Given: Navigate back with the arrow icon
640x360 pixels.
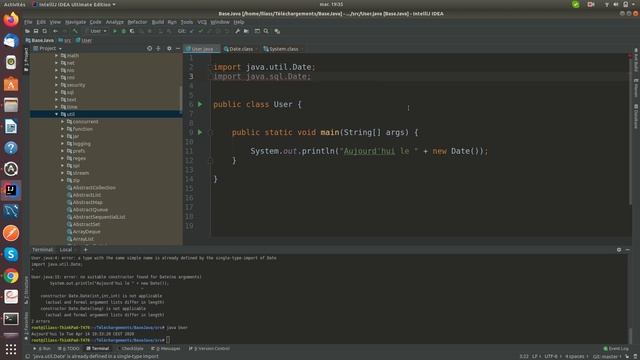Looking at the screenshot, I should 55,31.
